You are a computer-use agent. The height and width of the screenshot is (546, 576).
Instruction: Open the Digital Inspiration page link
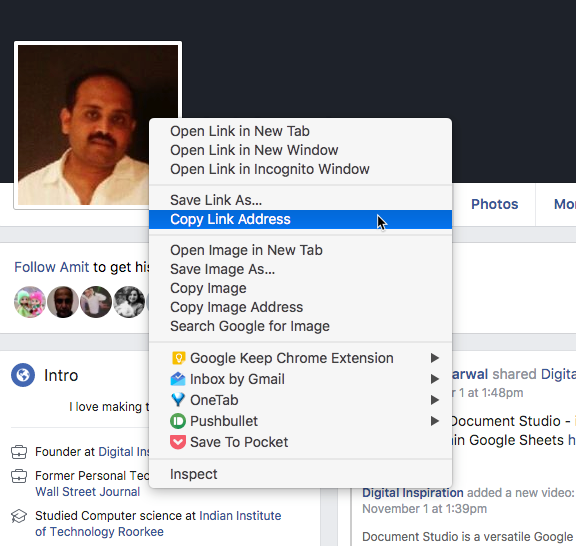(413, 493)
